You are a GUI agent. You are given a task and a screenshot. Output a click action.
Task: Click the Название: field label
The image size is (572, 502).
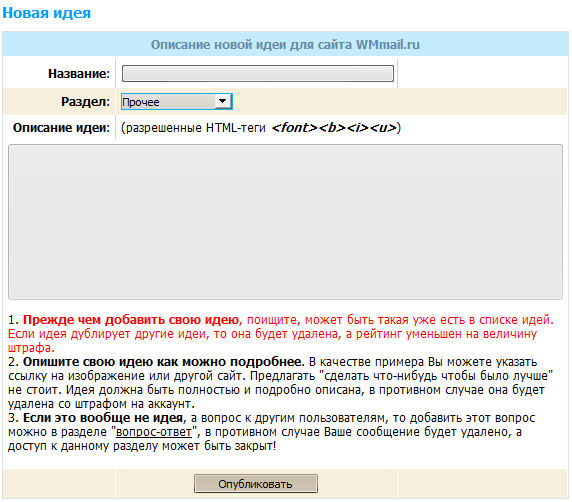click(x=79, y=74)
